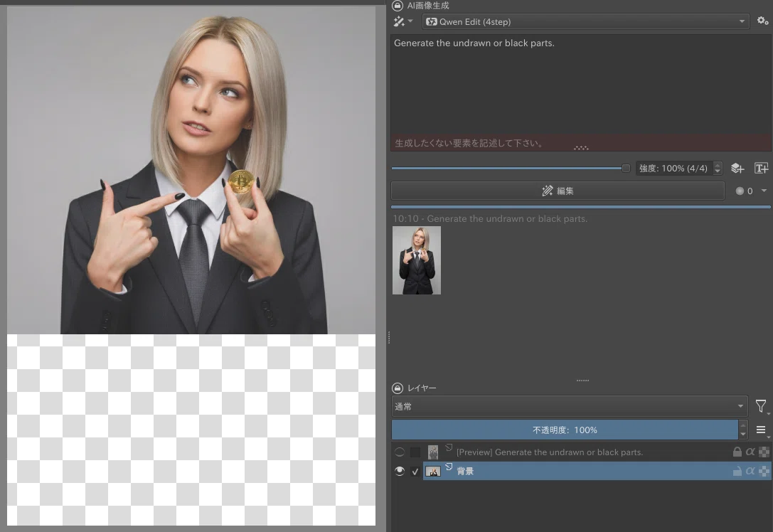Click the add control layer icon
The width and height of the screenshot is (773, 532).
(737, 168)
